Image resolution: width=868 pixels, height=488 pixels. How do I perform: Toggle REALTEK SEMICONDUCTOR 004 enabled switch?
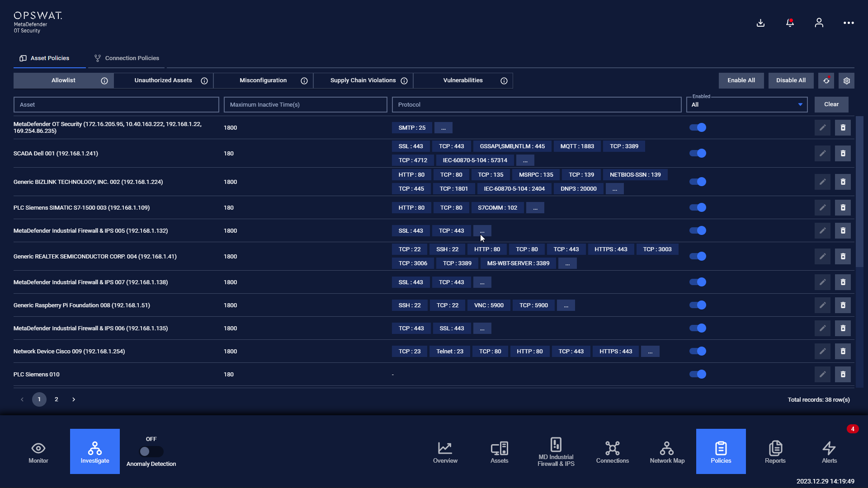(698, 256)
